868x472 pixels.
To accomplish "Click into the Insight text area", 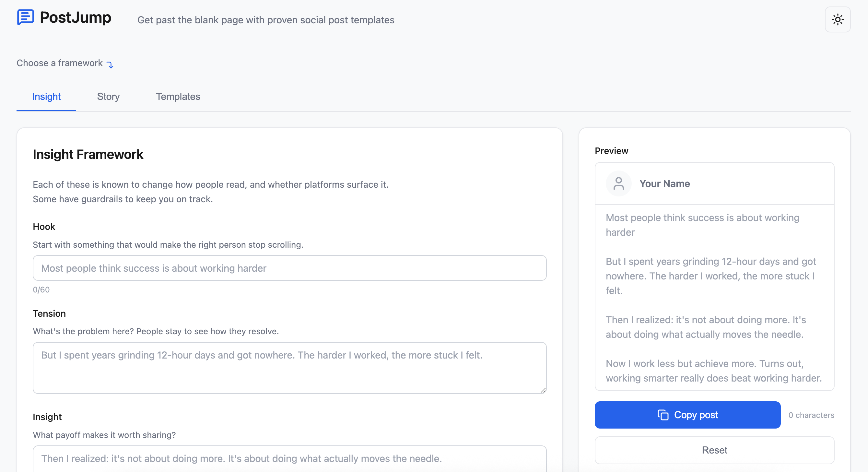I will (x=289, y=459).
